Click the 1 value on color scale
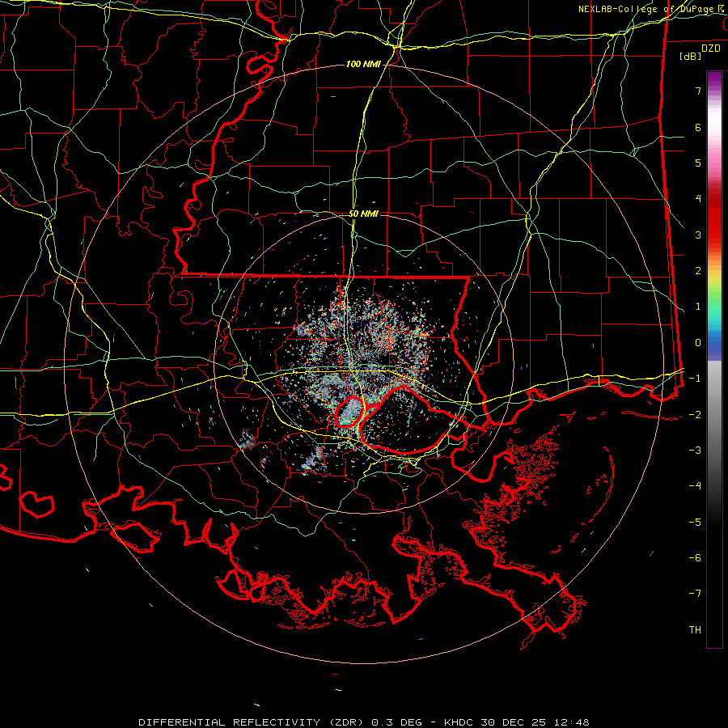728x728 pixels. coord(698,307)
